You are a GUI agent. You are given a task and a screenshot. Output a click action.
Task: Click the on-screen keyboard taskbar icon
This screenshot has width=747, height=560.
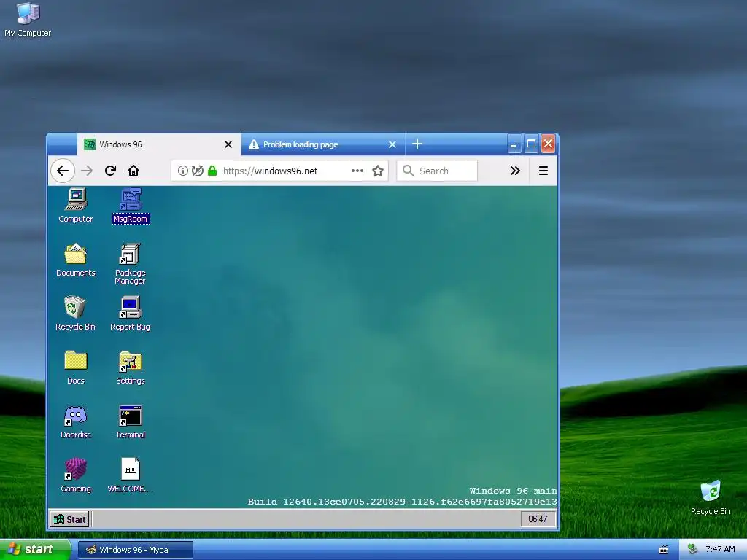point(664,550)
